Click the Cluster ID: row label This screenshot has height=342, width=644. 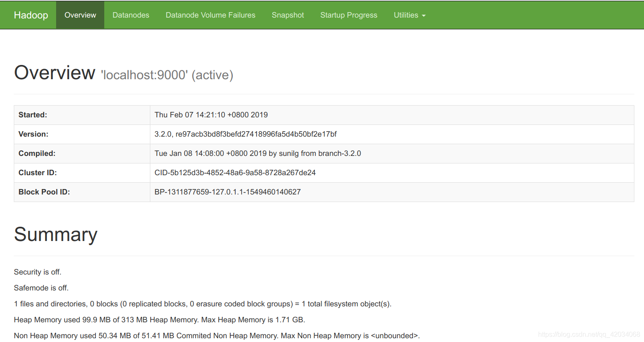pyautogui.click(x=38, y=173)
